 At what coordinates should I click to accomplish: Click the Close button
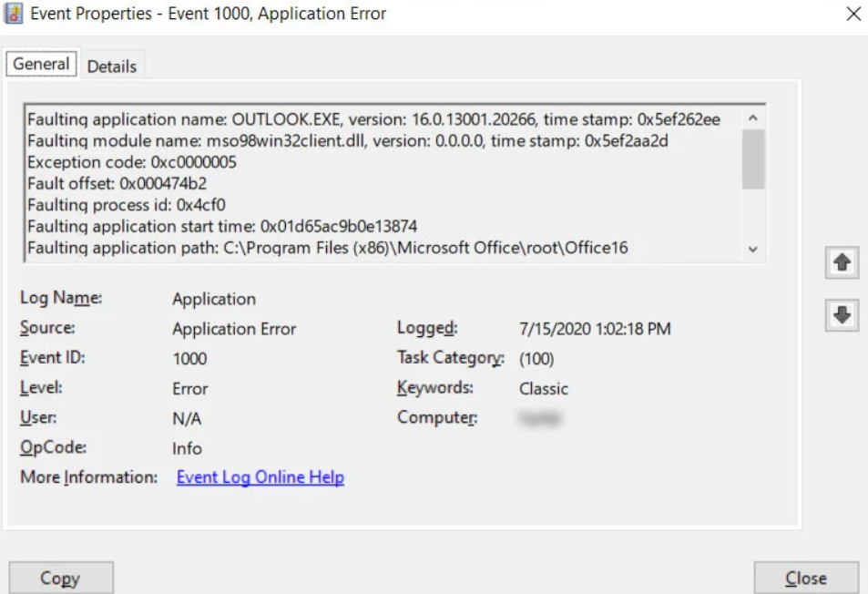pyautogui.click(x=806, y=578)
